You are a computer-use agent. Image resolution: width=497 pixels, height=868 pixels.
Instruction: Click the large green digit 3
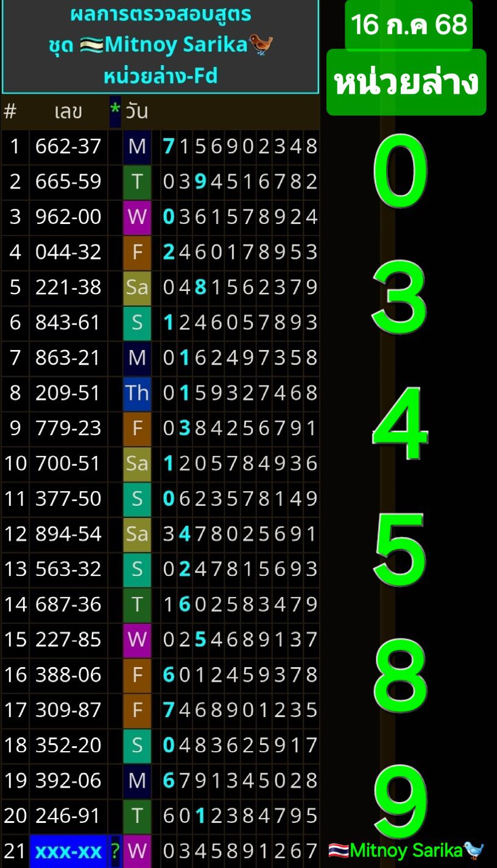400,298
